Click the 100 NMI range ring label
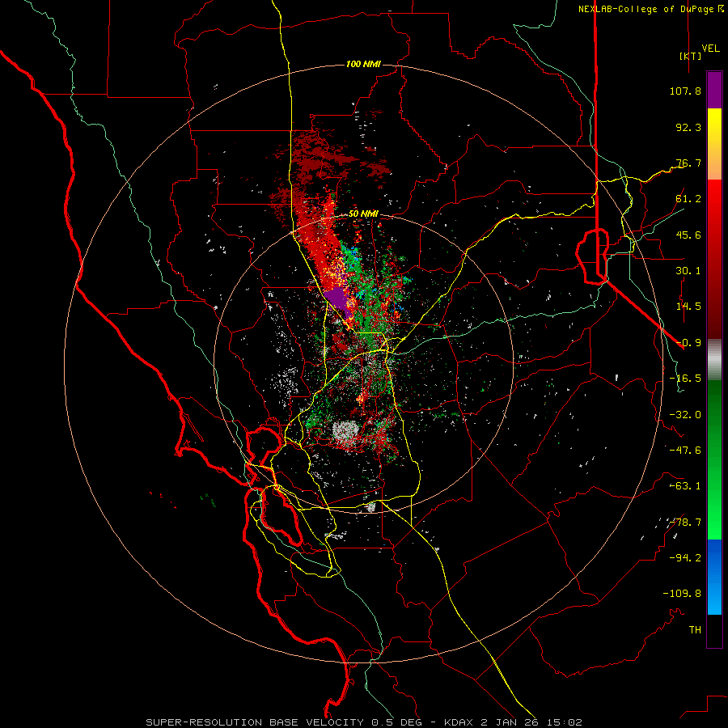This screenshot has width=728, height=728. point(363,64)
